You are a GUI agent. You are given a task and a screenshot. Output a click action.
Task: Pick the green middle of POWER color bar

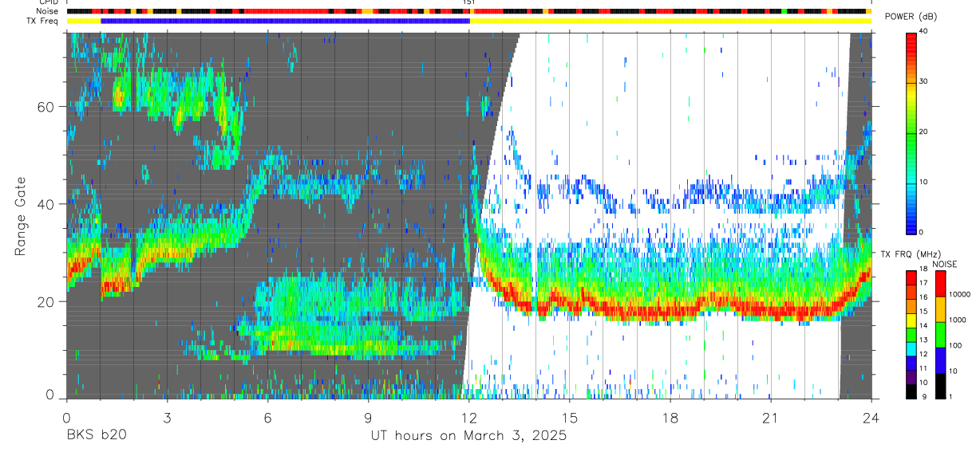point(911,132)
